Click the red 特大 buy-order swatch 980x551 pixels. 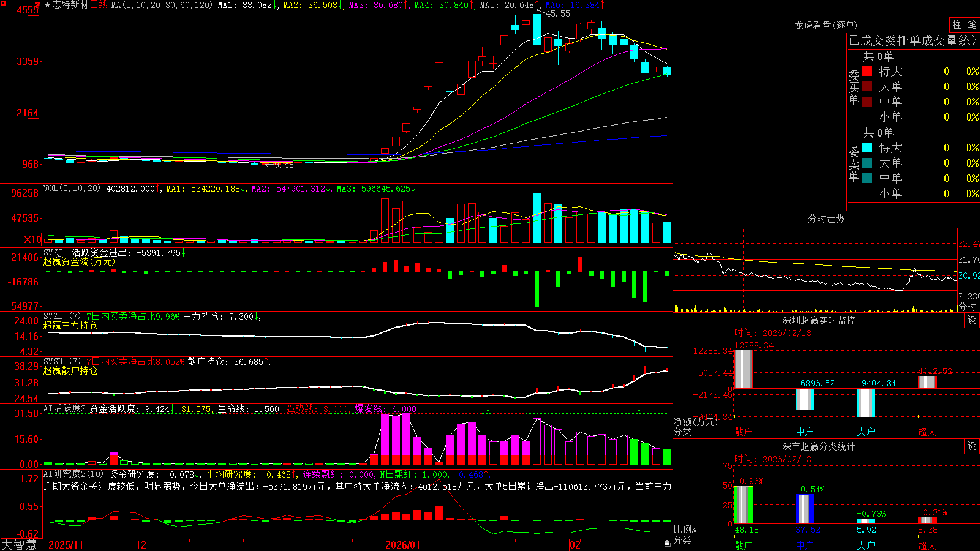tap(867, 71)
